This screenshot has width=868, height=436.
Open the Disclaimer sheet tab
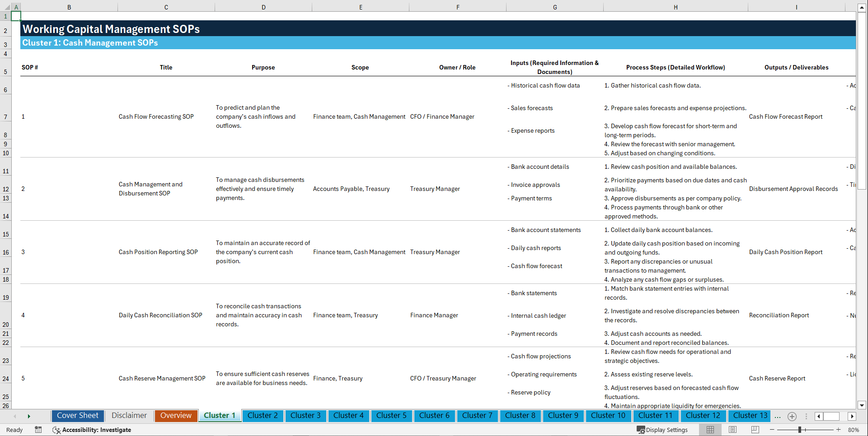point(129,415)
